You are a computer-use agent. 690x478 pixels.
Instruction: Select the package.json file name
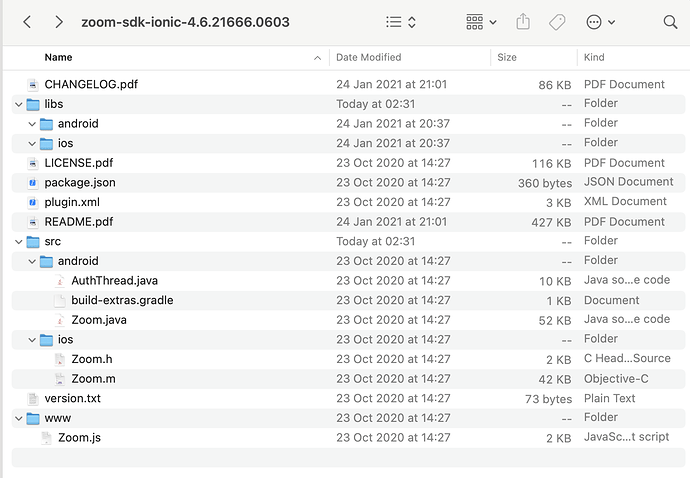click(x=80, y=182)
